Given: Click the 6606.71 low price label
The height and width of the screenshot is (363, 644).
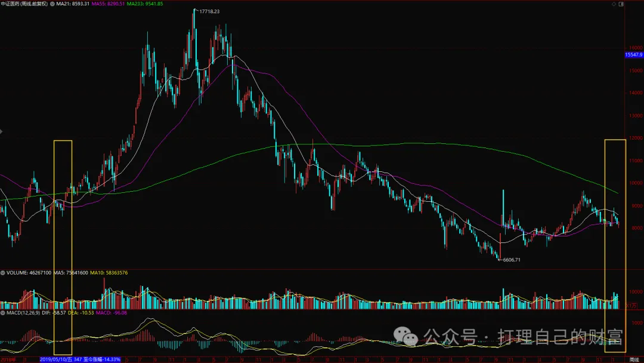Looking at the screenshot, I should pyautogui.click(x=512, y=260).
